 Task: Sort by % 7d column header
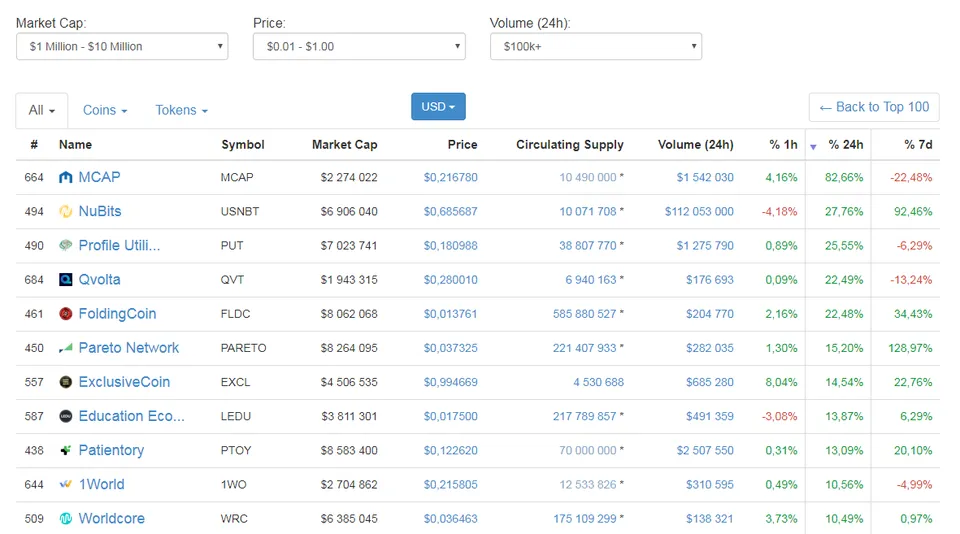click(918, 145)
